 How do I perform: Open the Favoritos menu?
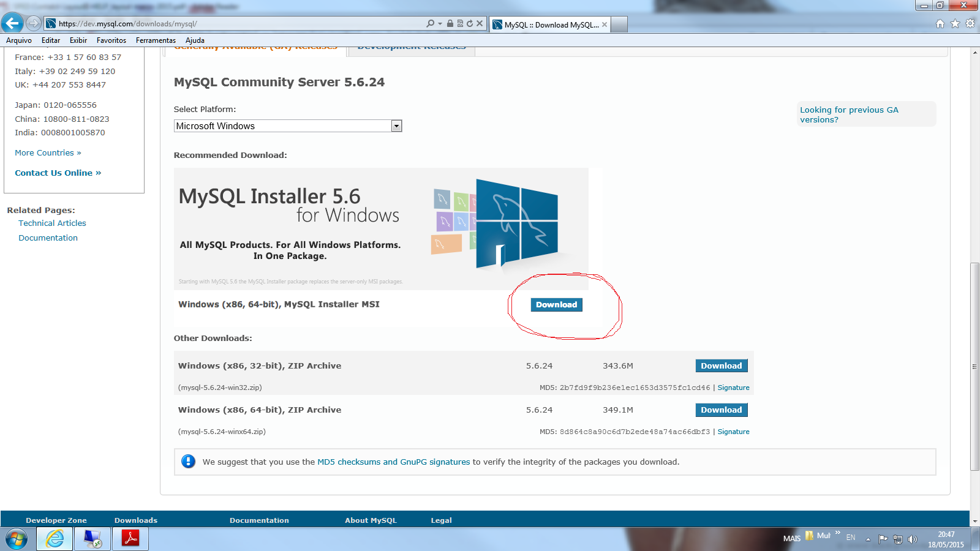(111, 40)
